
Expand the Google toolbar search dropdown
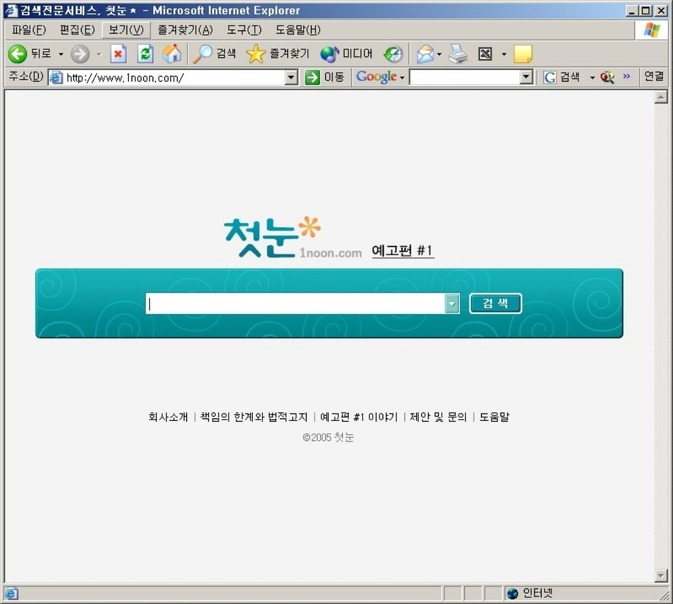tap(526, 77)
